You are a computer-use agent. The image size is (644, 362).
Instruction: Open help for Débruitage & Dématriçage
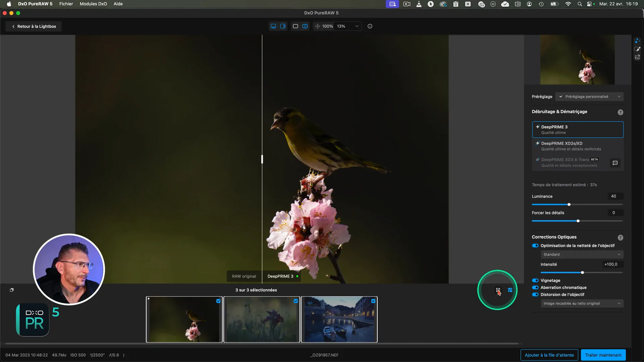coord(621,112)
